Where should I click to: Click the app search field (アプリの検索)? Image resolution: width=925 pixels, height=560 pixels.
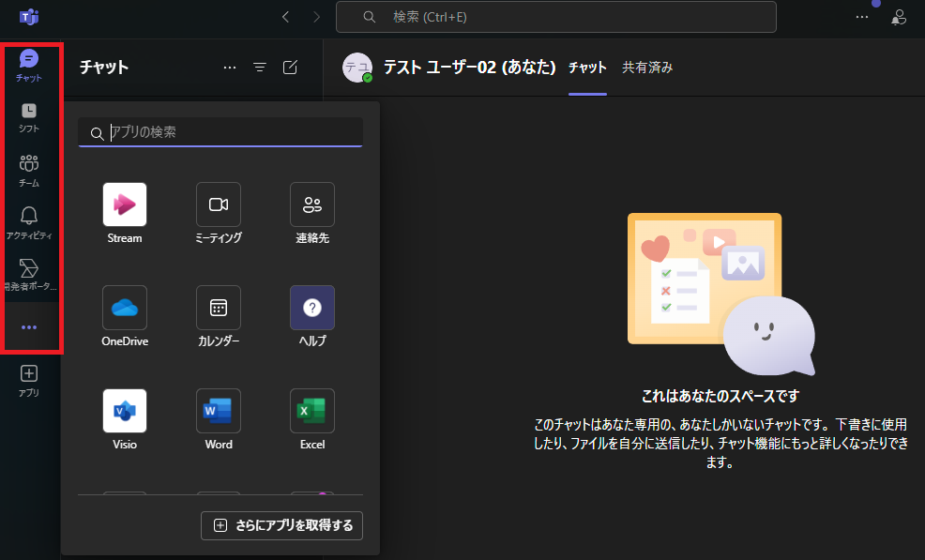pos(220,132)
